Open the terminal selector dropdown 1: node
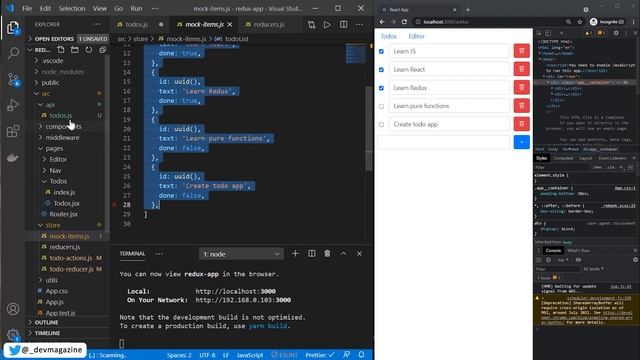The width and height of the screenshot is (640, 360). (241, 254)
